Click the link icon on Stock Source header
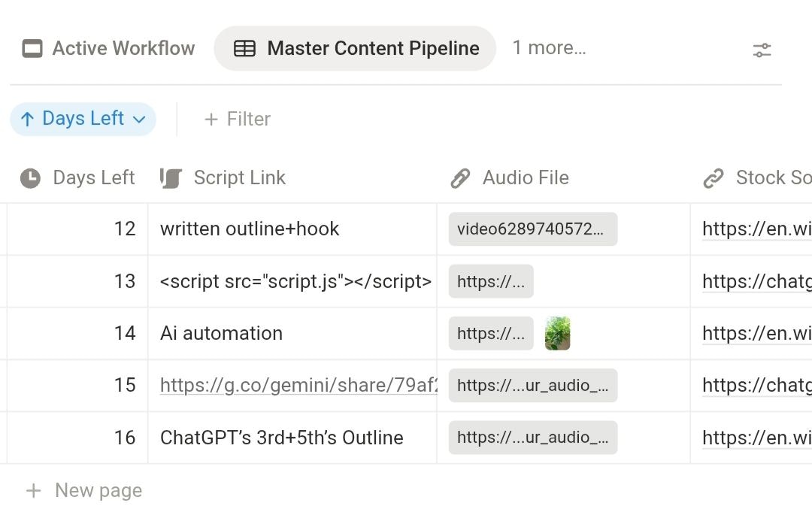The image size is (812, 521). (713, 177)
